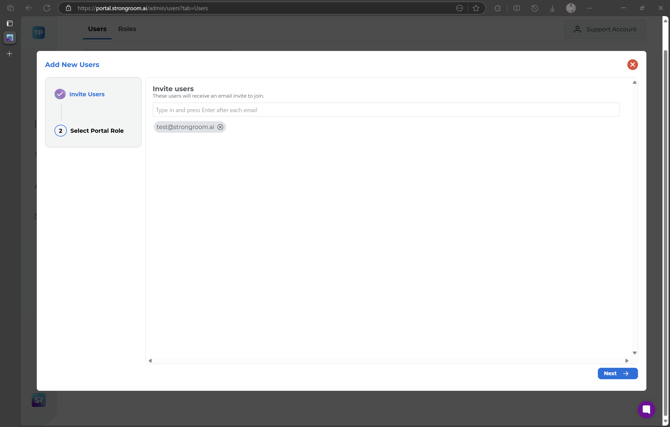Viewport: 670px width, 427px height.
Task: Open a new tab from the sidebar plus icon
Action: click(10, 54)
